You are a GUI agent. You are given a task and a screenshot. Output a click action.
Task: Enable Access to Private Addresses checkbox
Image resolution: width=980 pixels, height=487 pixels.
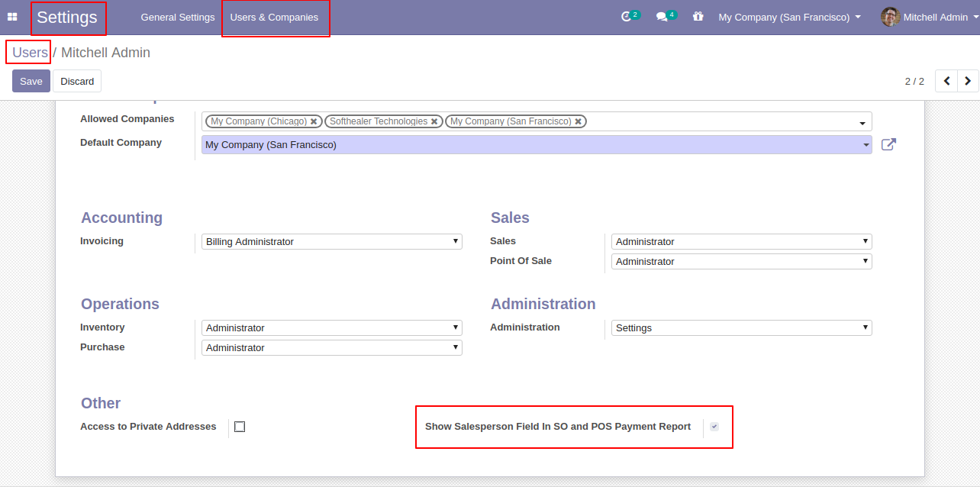[x=240, y=427]
